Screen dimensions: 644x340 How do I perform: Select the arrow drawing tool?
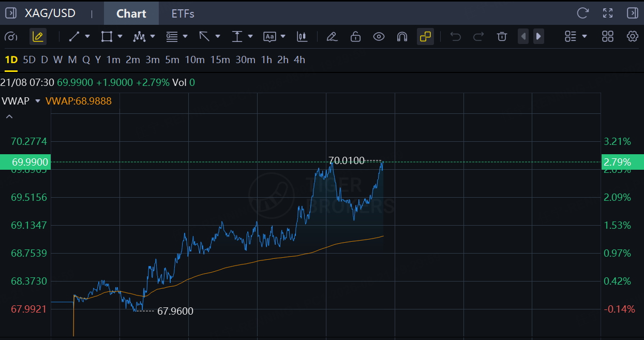pos(204,36)
